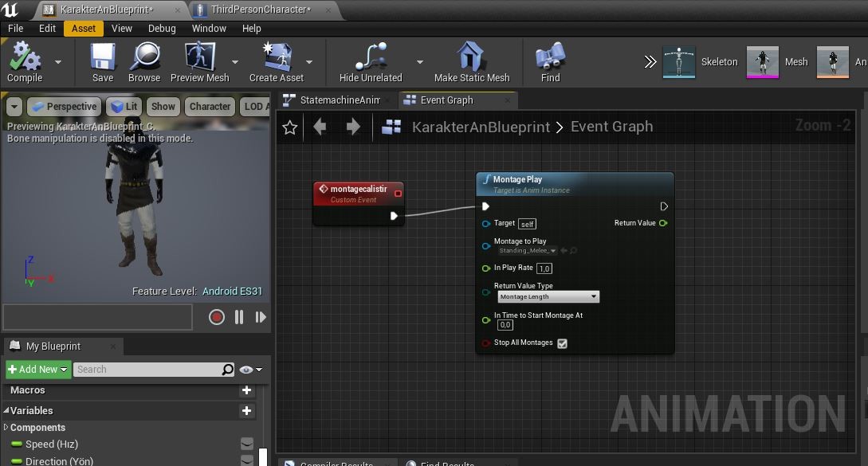
Task: Switch to StatemachineAnim tab
Action: [x=335, y=100]
